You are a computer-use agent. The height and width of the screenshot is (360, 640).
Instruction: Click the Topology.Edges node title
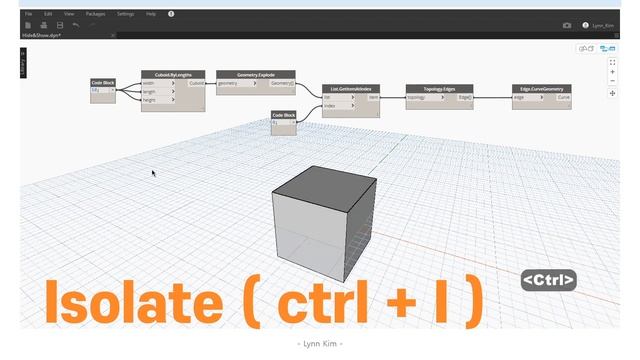pos(439,89)
